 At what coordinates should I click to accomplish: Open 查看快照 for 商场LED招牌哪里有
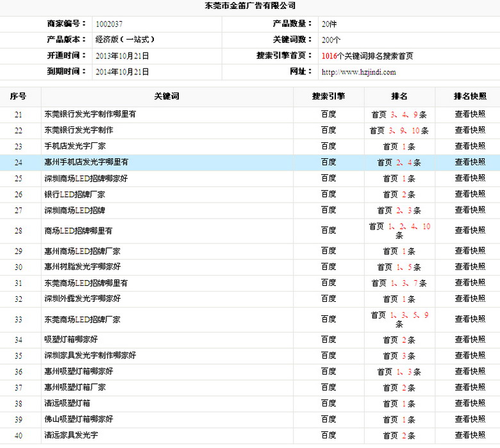point(470,230)
